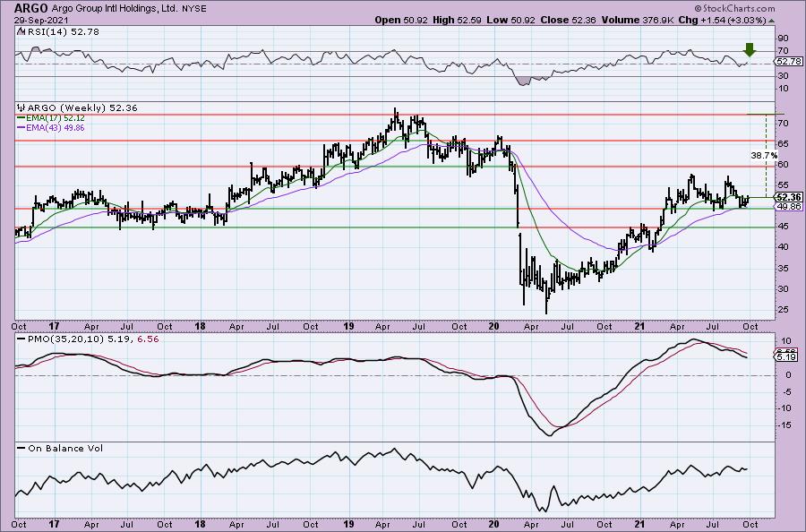Click the green line swatch of EMA(17)

[x=21, y=118]
